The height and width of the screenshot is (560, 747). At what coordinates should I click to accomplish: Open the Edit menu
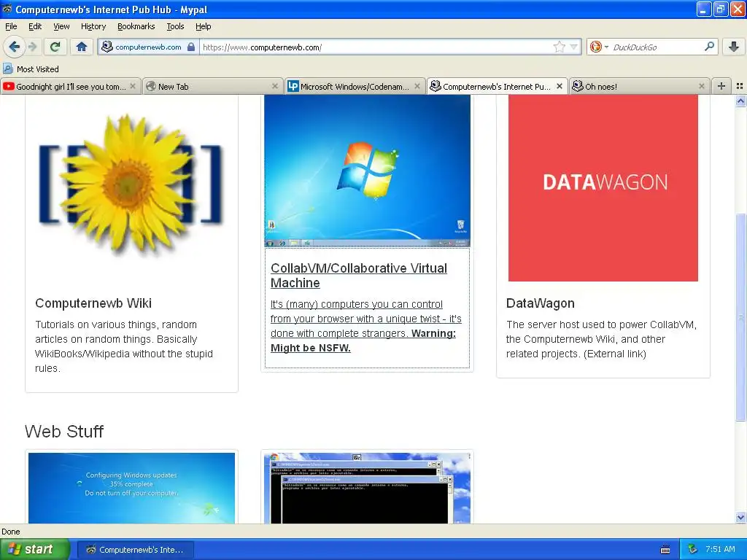[x=35, y=26]
